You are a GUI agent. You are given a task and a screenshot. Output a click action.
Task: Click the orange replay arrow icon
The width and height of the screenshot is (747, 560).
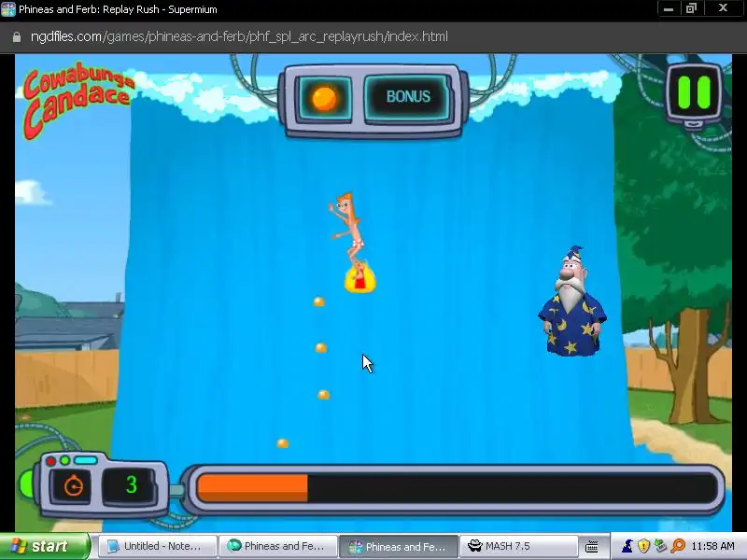click(x=74, y=486)
